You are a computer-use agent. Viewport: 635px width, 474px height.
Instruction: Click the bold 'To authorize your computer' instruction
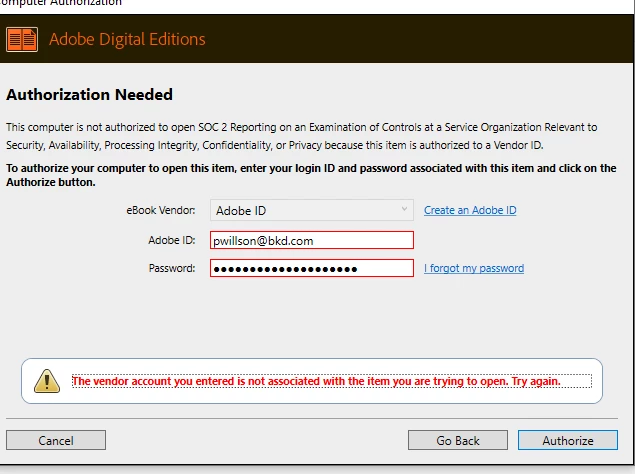311,175
